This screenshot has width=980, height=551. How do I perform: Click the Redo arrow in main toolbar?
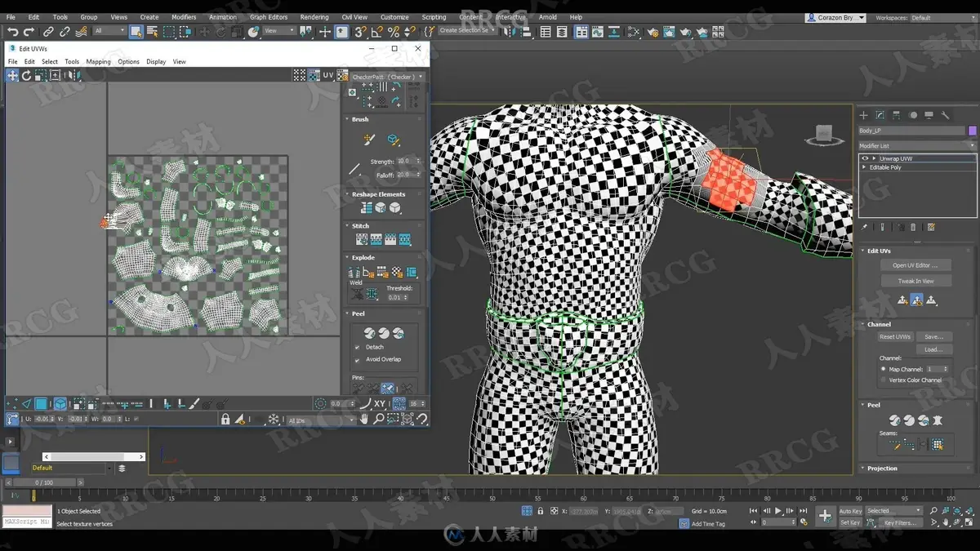tap(29, 32)
